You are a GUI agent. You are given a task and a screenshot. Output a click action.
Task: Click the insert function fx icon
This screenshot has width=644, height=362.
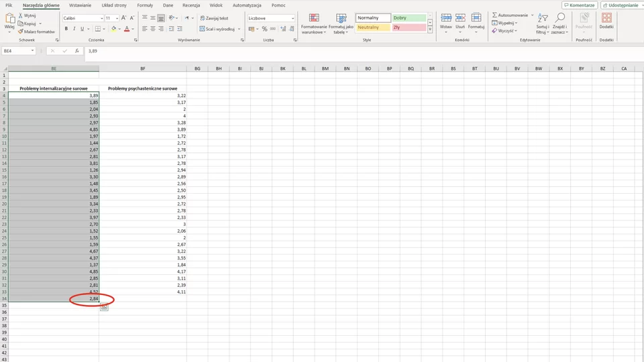[x=76, y=51]
